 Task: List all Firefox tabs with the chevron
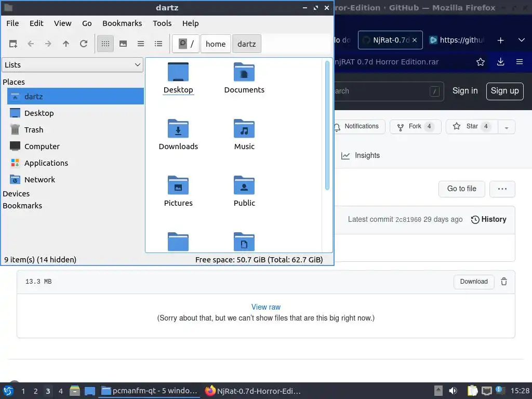pos(522,40)
